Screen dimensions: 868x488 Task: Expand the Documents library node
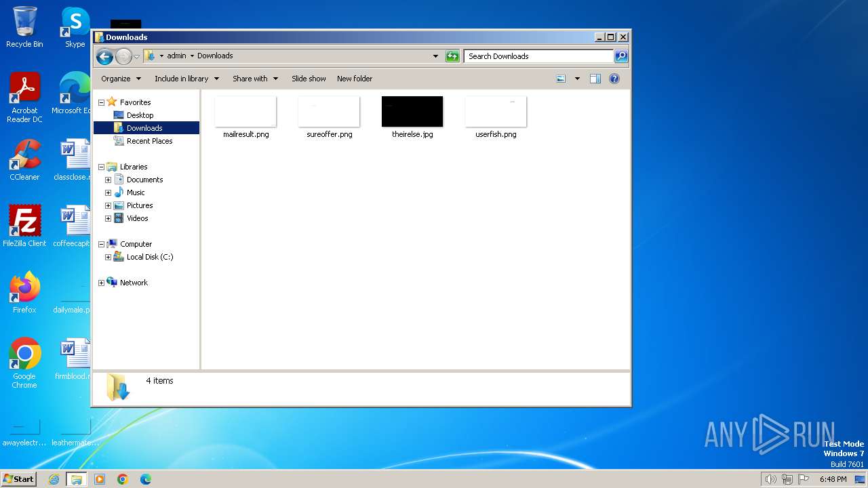coord(108,180)
